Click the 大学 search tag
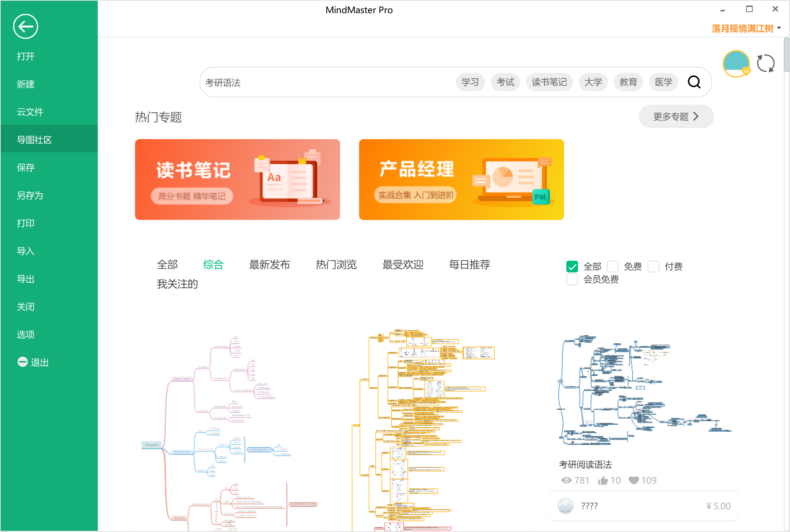This screenshot has height=532, width=790. [593, 82]
